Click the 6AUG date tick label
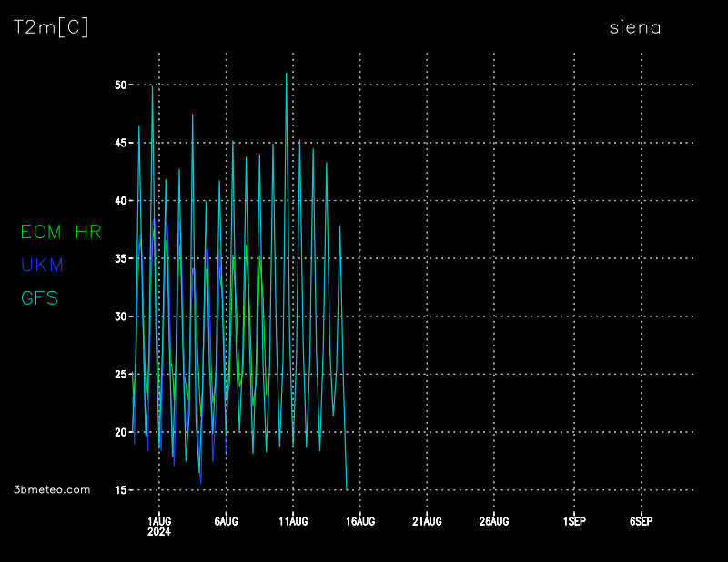The image size is (728, 562). point(226,521)
